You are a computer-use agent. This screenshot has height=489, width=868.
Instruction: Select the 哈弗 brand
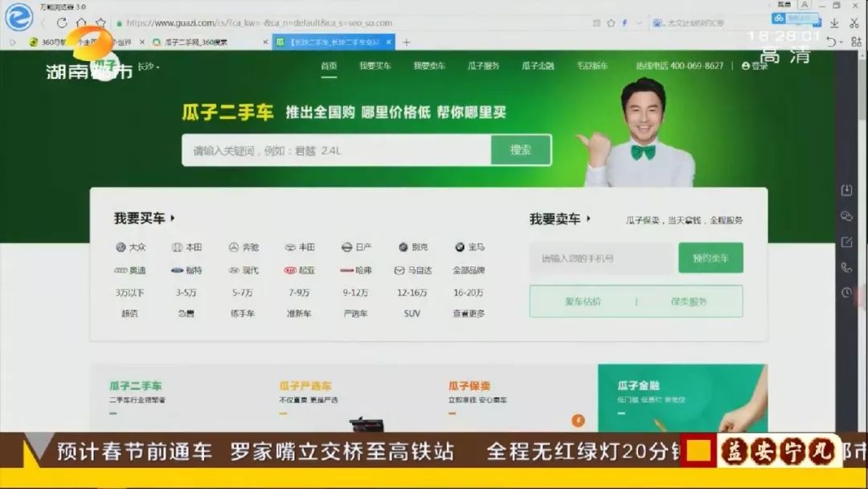pyautogui.click(x=356, y=270)
